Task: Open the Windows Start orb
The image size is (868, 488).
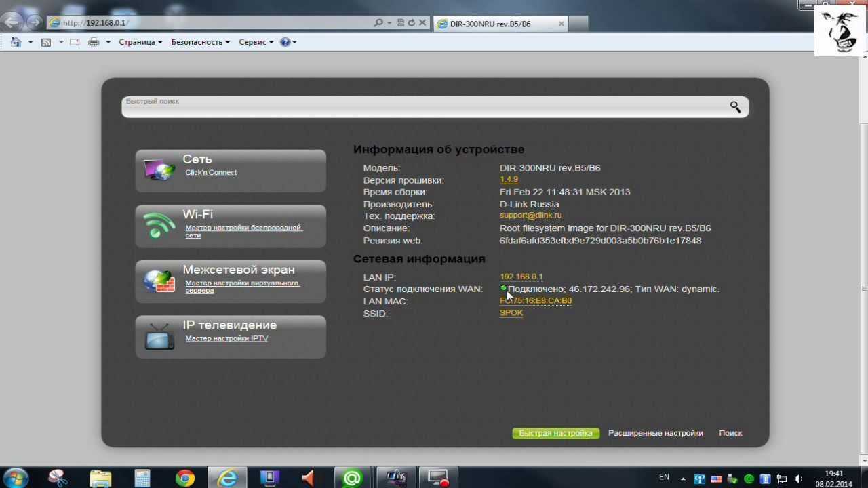Action: (x=15, y=478)
